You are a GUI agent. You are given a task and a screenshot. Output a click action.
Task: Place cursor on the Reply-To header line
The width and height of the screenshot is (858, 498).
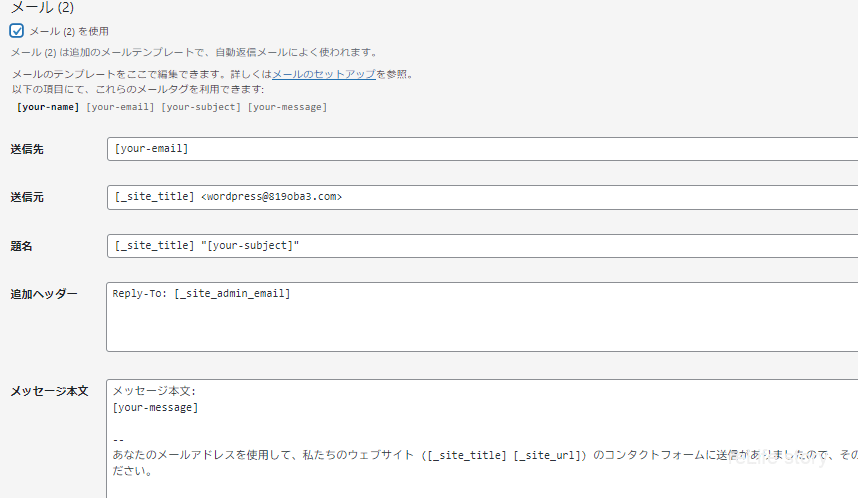pyautogui.click(x=201, y=294)
